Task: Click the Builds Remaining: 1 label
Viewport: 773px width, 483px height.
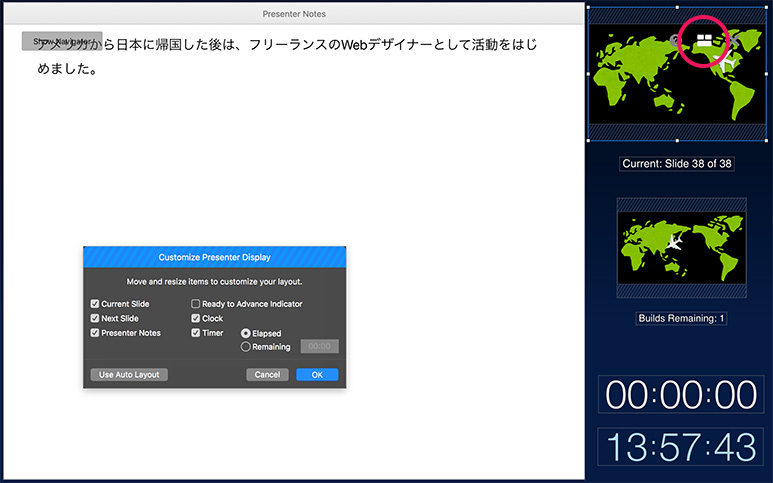Action: (x=681, y=318)
